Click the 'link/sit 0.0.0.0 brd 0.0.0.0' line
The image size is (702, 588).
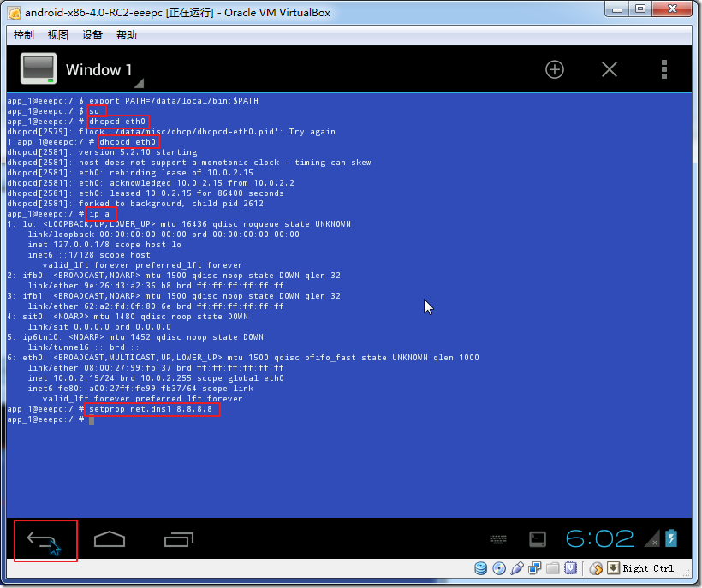pyautogui.click(x=99, y=327)
